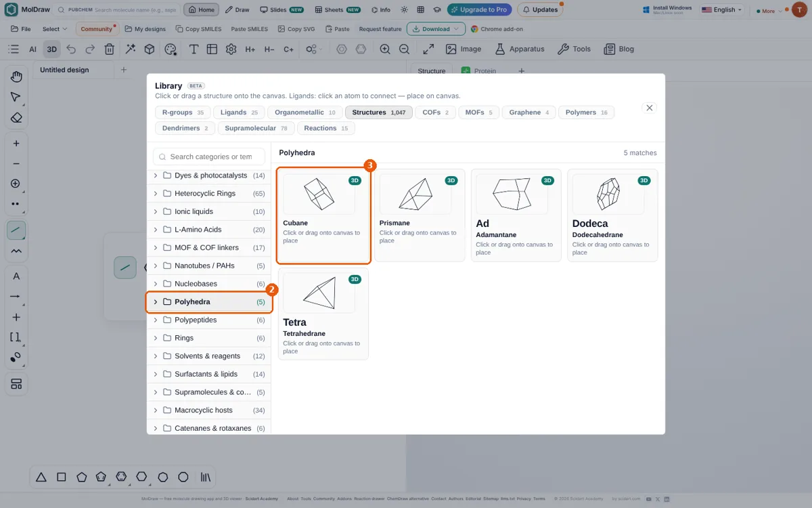Open the Download dropdown
Screen dimensions: 812x508
(436, 29)
